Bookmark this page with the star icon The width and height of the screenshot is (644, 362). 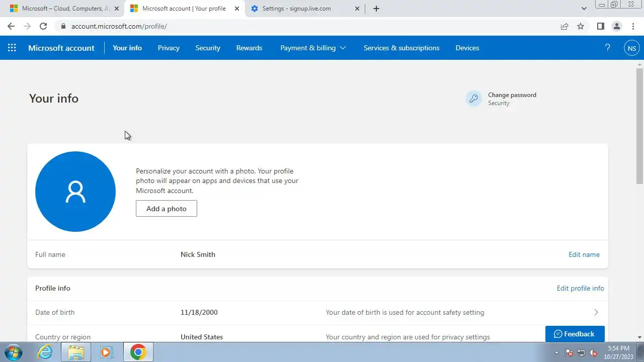[581, 26]
